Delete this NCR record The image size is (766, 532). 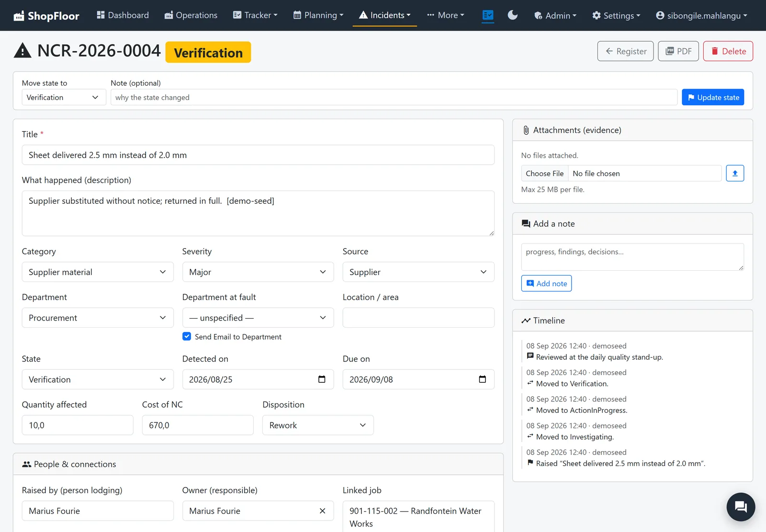tap(728, 51)
